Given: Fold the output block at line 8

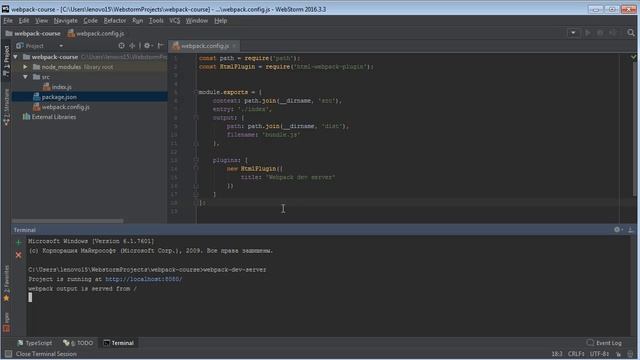Looking at the screenshot, I should coord(196,118).
